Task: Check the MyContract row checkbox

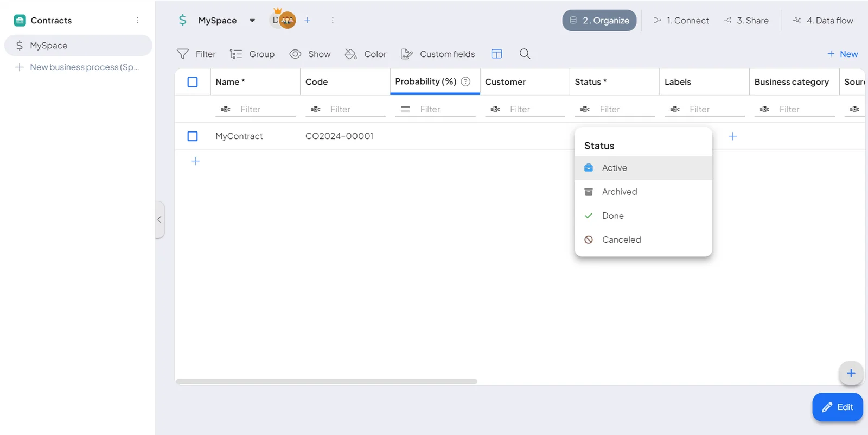Action: pyautogui.click(x=193, y=136)
